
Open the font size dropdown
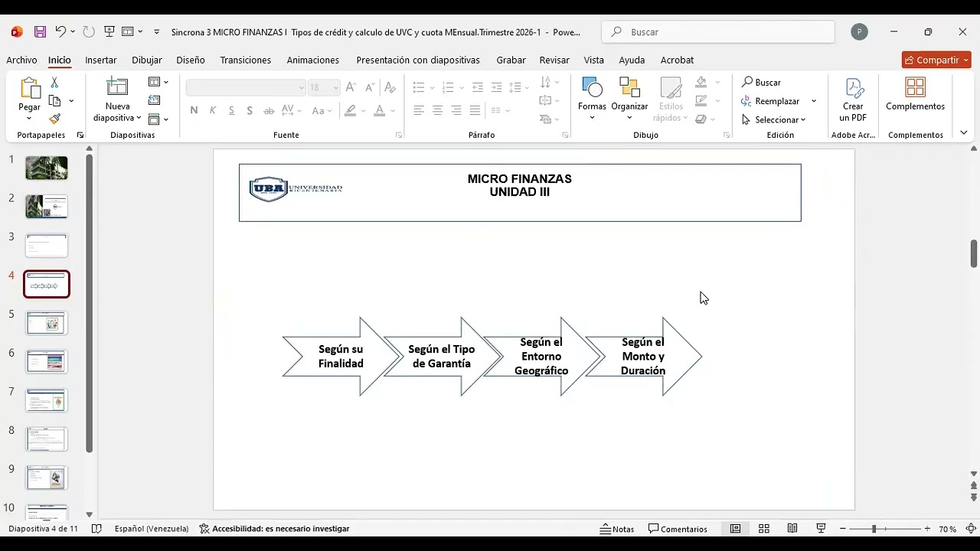click(335, 88)
